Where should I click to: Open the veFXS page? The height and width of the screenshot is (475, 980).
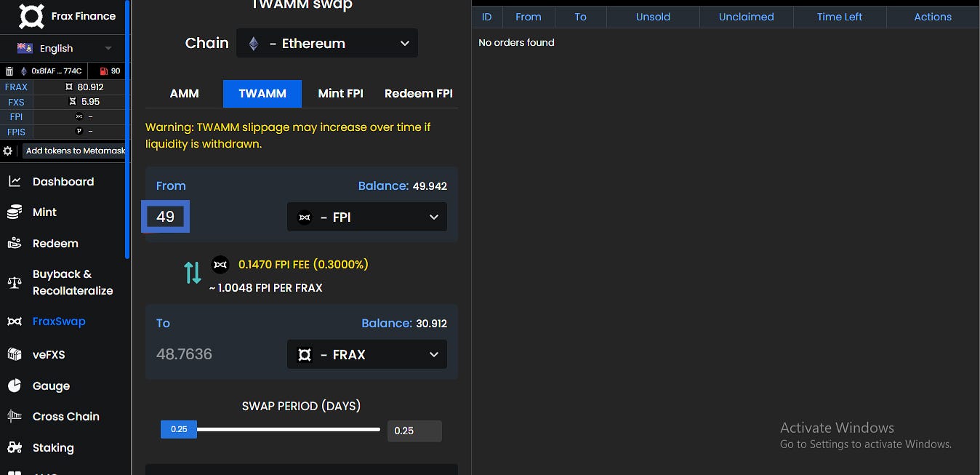click(49, 355)
